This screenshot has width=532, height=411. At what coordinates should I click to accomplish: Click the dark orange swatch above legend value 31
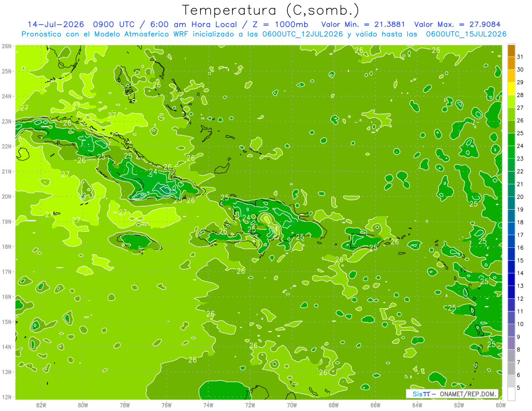click(511, 51)
